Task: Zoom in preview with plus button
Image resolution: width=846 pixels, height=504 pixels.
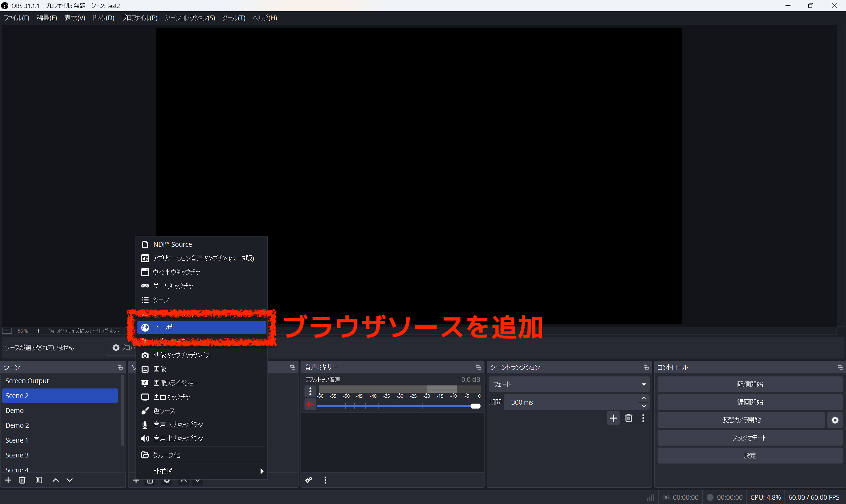Action: [x=38, y=331]
